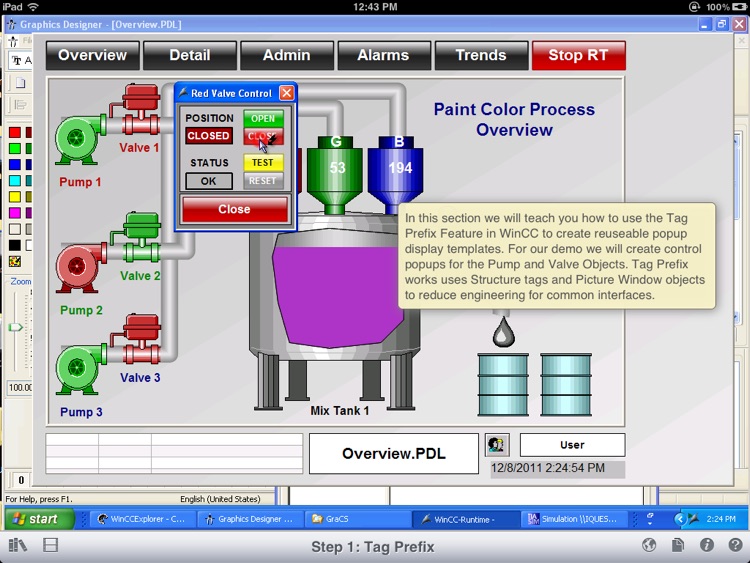Select the Mix Tank 1 vessel
The width and height of the screenshot is (750, 563).
coord(335,311)
